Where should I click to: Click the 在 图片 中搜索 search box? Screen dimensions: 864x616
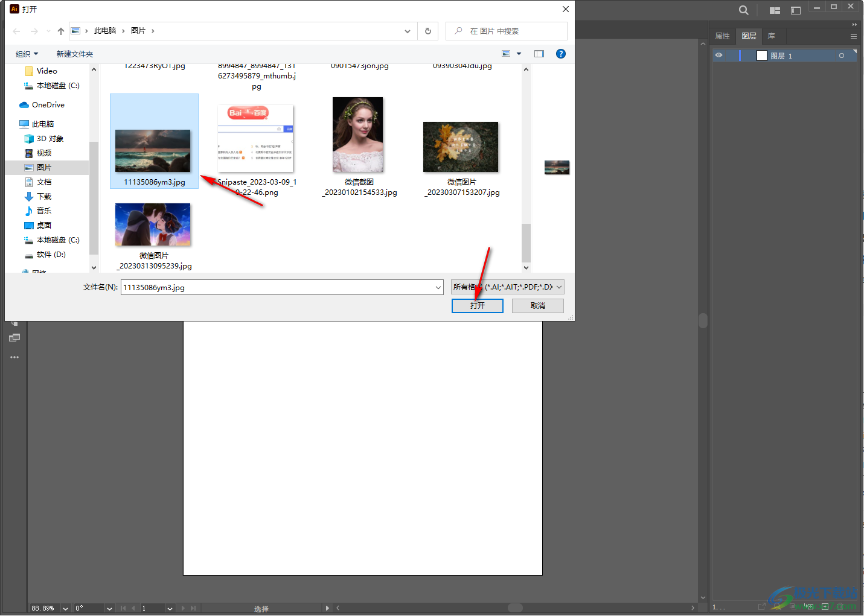coord(506,31)
